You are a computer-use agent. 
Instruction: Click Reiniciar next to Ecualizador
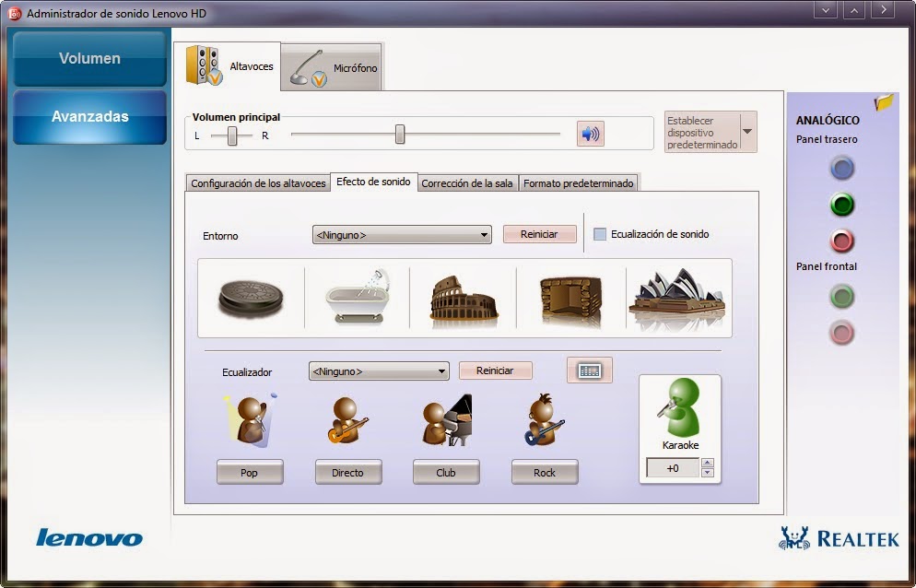(x=495, y=370)
